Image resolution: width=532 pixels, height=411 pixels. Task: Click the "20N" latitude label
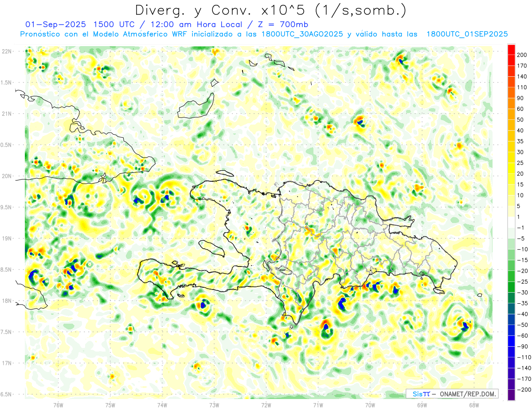[7, 176]
